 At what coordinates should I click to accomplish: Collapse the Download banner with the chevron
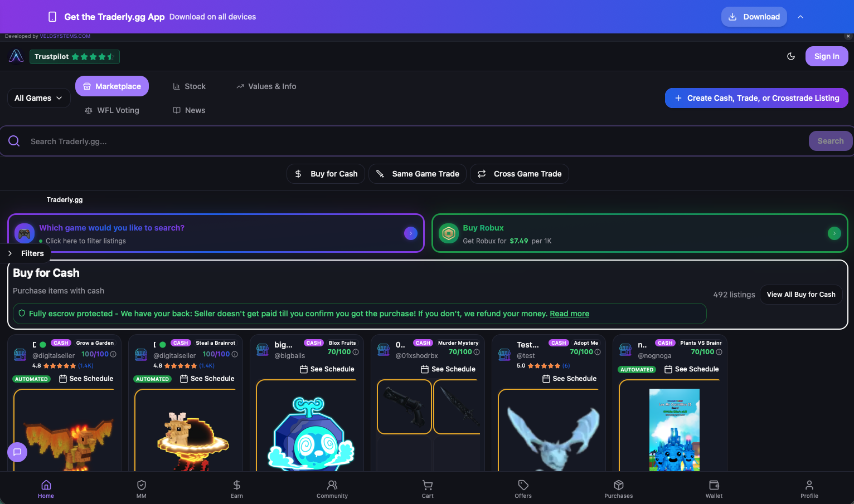click(800, 17)
